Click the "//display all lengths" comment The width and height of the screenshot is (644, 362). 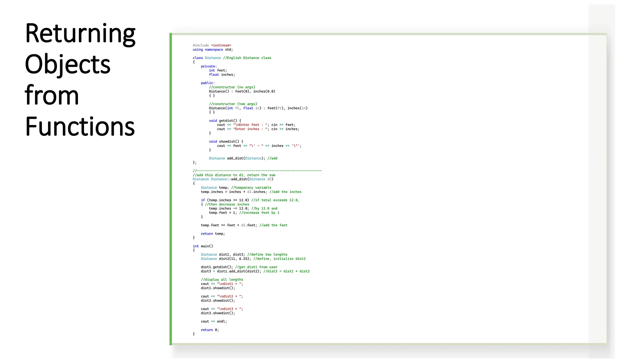click(222, 280)
